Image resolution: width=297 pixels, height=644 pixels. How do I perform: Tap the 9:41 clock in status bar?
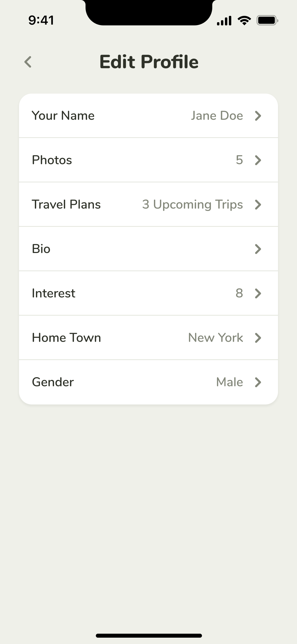41,20
